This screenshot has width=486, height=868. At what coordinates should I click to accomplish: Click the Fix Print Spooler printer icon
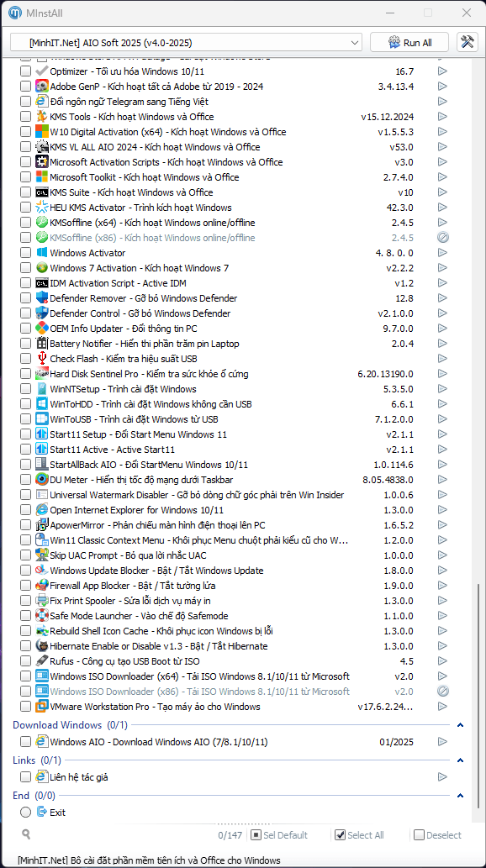point(41,601)
